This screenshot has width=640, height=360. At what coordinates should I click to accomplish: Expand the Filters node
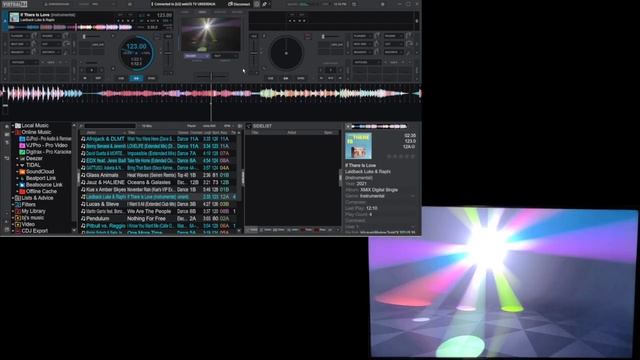pyautogui.click(x=13, y=204)
